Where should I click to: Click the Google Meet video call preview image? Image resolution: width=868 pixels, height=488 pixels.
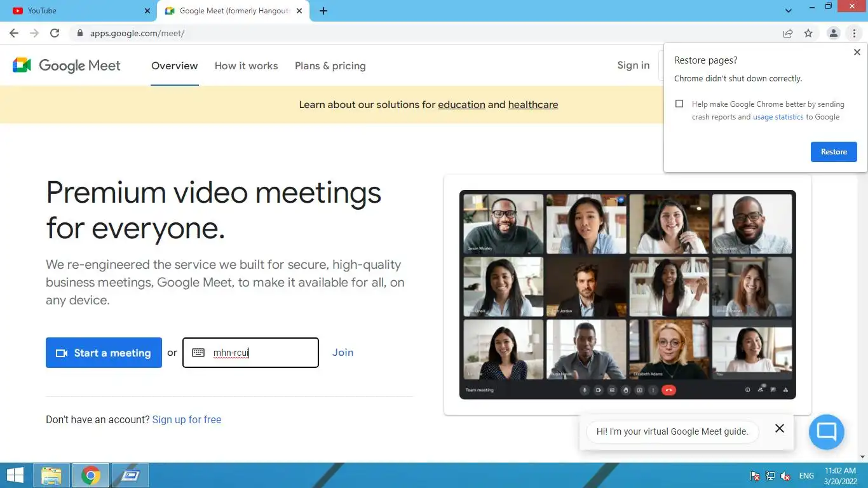click(628, 295)
